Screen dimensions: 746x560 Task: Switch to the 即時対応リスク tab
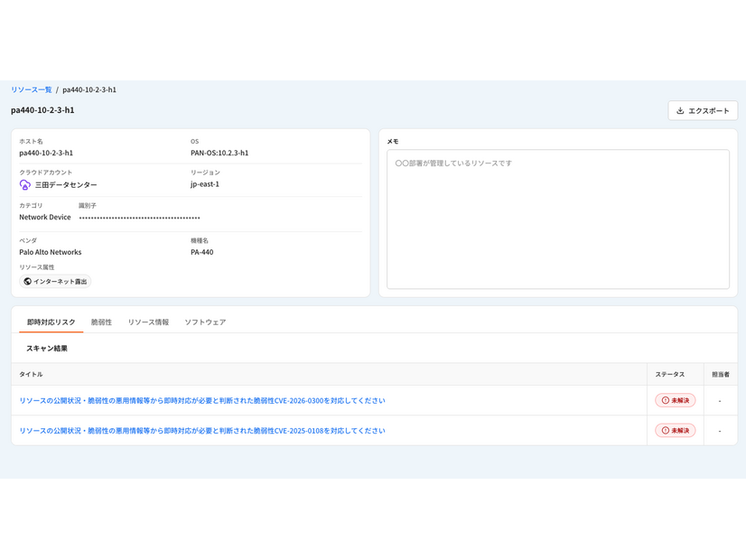tap(51, 322)
